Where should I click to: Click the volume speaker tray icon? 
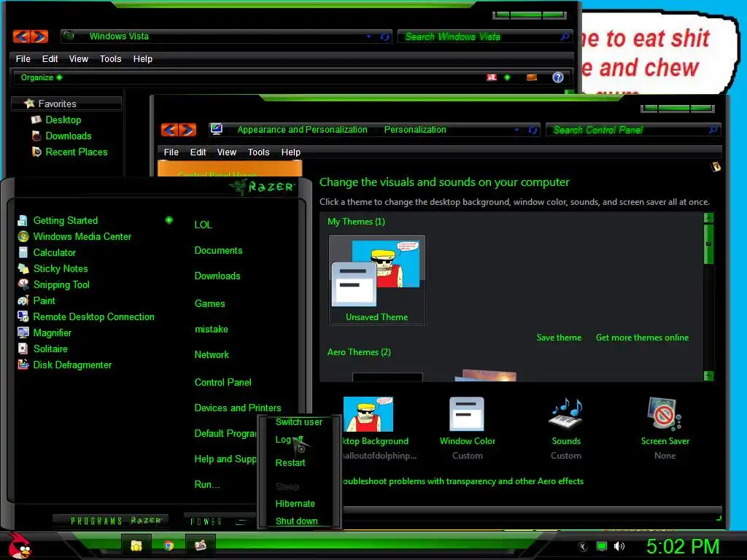(x=619, y=546)
